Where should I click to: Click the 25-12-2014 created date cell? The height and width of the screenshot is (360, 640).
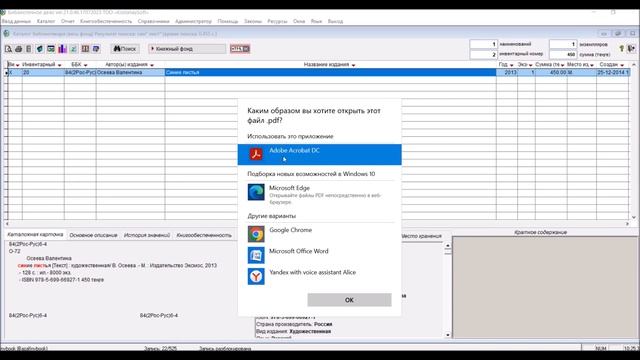point(613,72)
